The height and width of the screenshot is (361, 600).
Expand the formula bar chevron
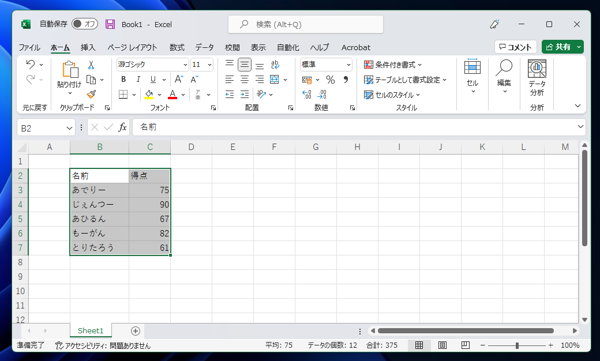[580, 127]
